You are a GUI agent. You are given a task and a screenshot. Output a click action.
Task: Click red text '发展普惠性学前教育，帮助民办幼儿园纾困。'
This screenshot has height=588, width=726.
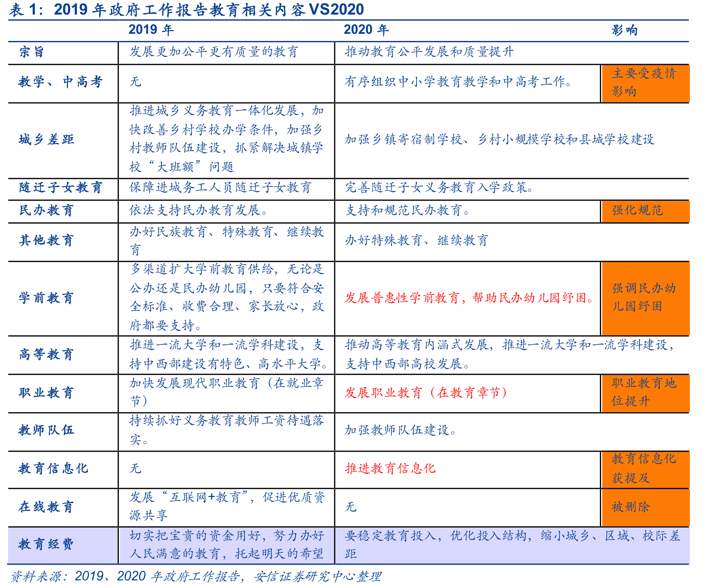coord(470,298)
